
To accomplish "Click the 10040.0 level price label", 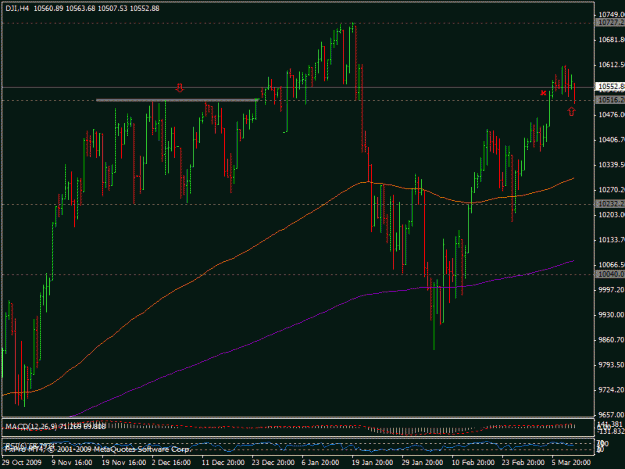I will pos(610,274).
